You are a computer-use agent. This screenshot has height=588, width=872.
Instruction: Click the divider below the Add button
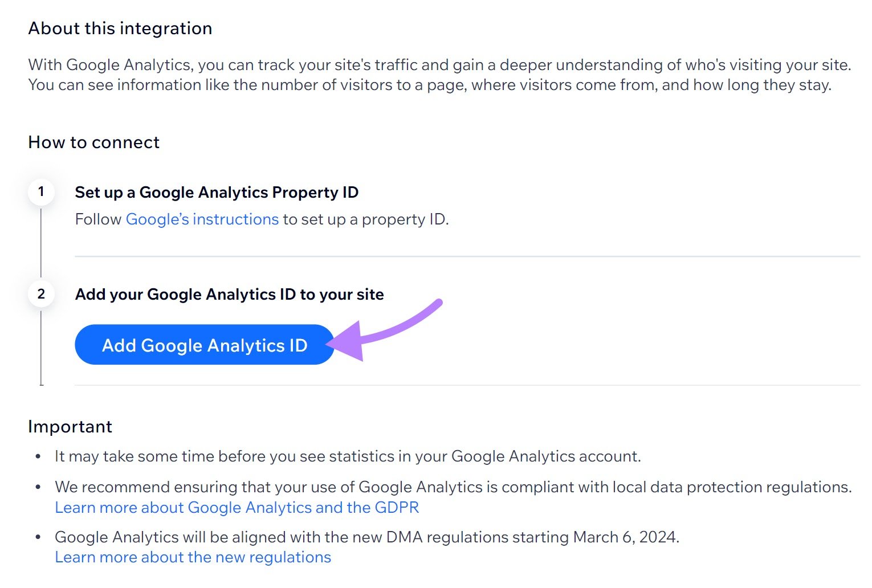pyautogui.click(x=456, y=385)
